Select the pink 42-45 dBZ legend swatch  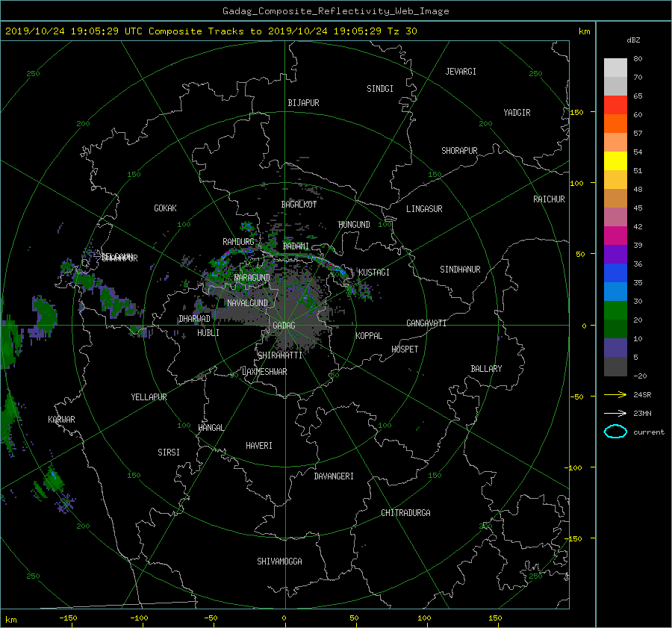(615, 217)
